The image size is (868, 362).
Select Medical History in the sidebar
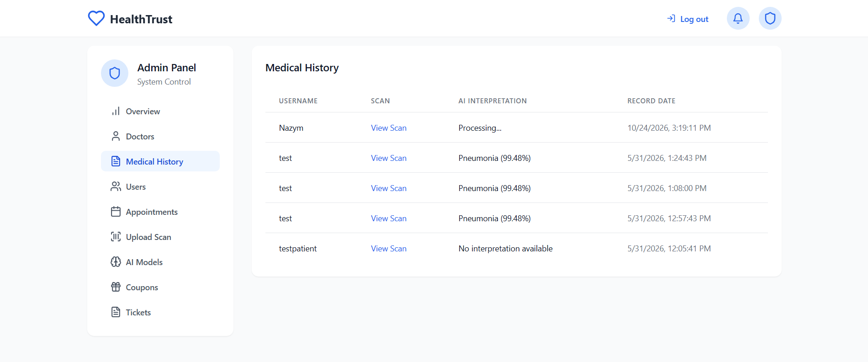160,161
